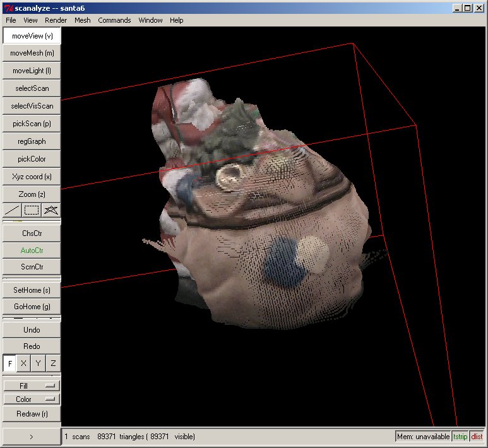Viewport: 488px width, 448px height.
Task: Open the Mesh menu
Action: 82,20
